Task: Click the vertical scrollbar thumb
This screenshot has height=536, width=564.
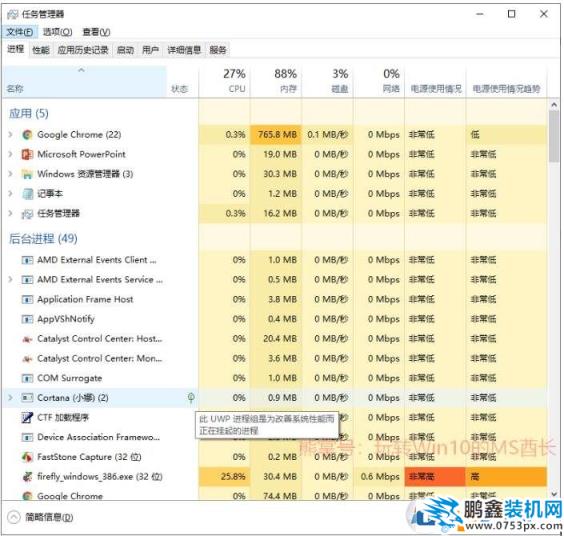Action: click(554, 136)
